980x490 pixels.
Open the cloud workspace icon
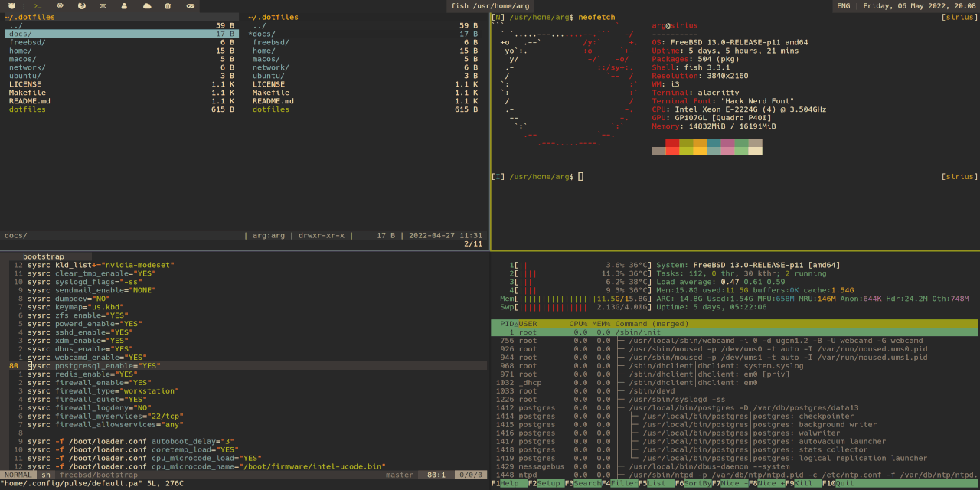tap(147, 6)
